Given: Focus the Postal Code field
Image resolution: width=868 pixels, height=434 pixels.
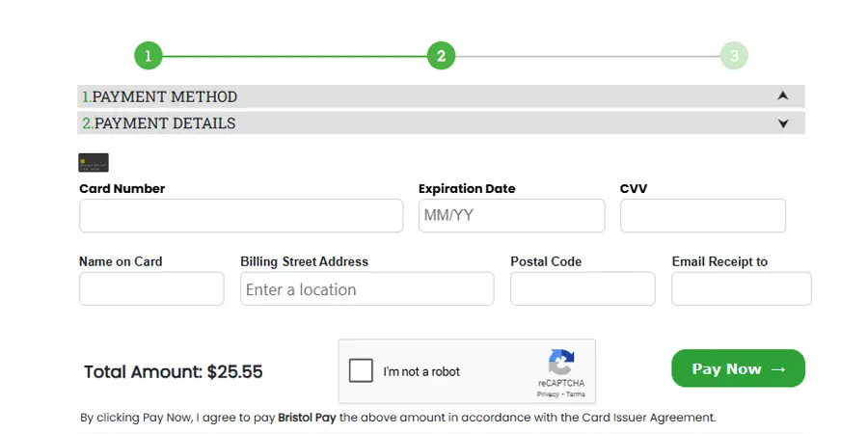Looking at the screenshot, I should 583,288.
